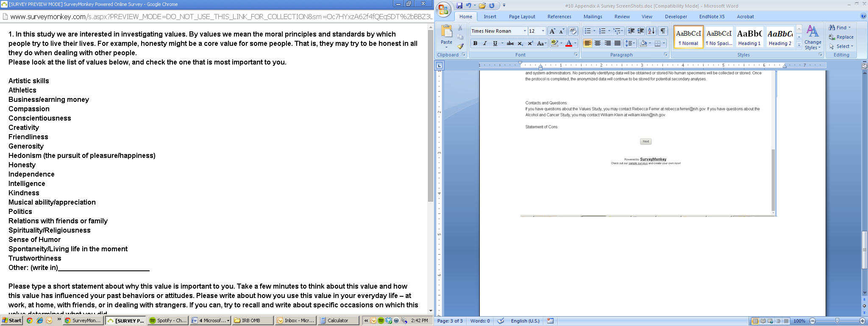Click the Sort icon in Paragraph group
The width and height of the screenshot is (868, 326).
click(651, 31)
